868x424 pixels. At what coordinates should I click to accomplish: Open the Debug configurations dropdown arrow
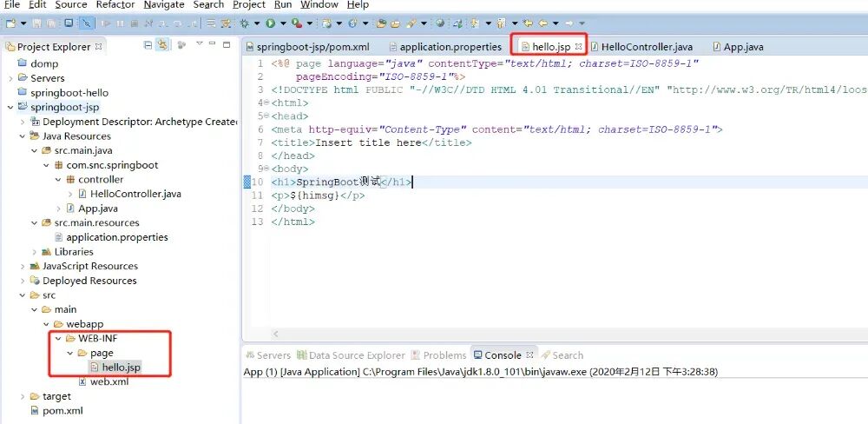(257, 23)
